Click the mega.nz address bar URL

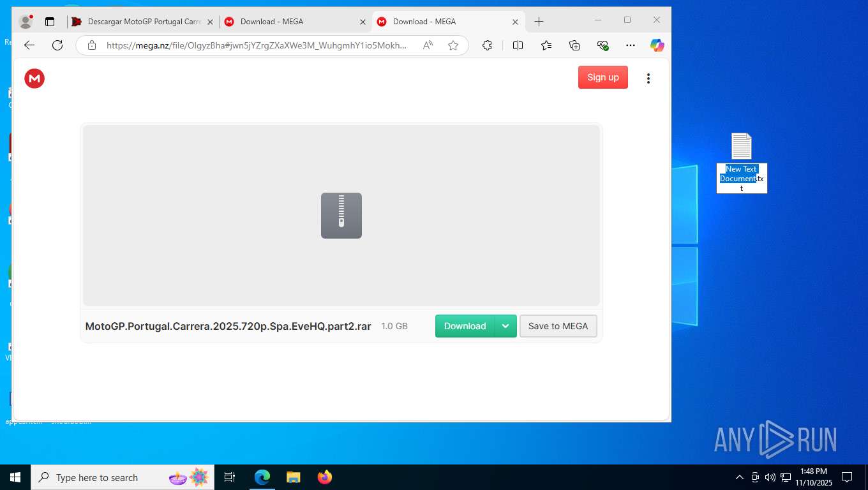pos(256,45)
